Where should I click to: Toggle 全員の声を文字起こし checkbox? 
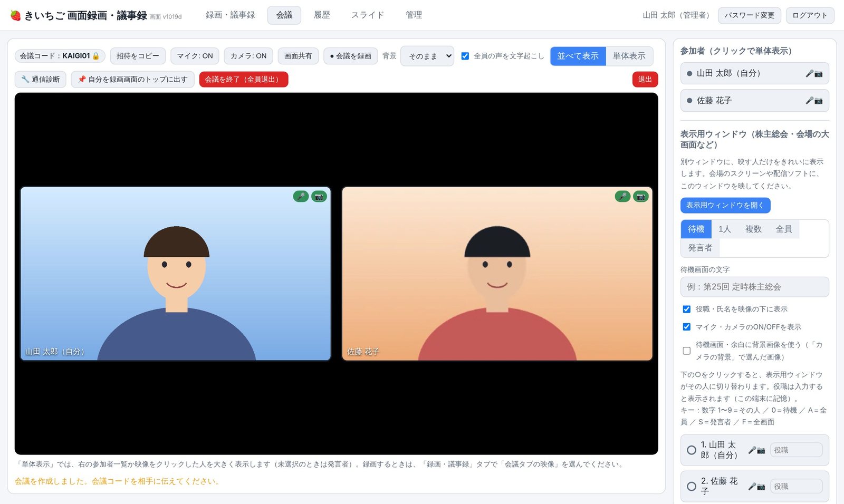point(465,56)
